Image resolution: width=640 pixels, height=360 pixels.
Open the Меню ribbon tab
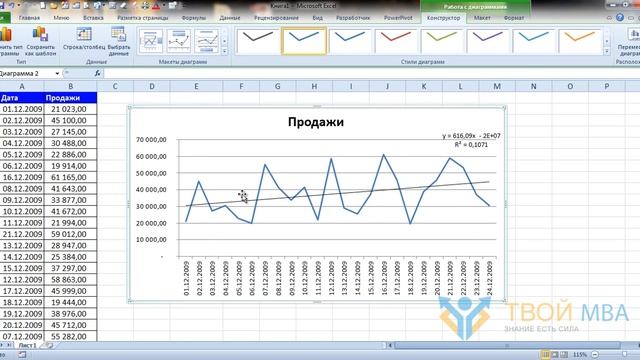(61, 18)
